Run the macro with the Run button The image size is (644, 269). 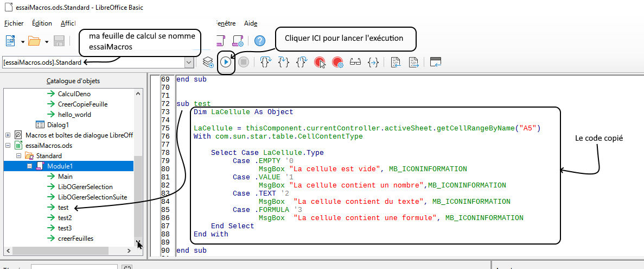226,62
